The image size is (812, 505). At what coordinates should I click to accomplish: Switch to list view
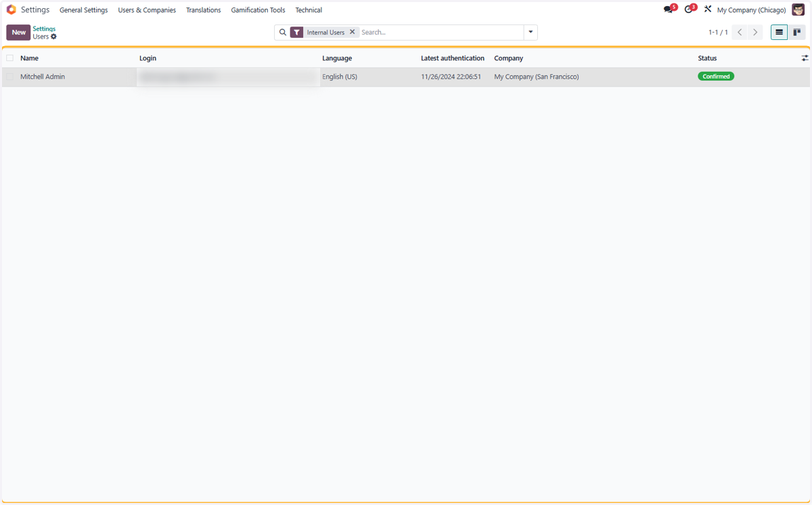pyautogui.click(x=780, y=32)
